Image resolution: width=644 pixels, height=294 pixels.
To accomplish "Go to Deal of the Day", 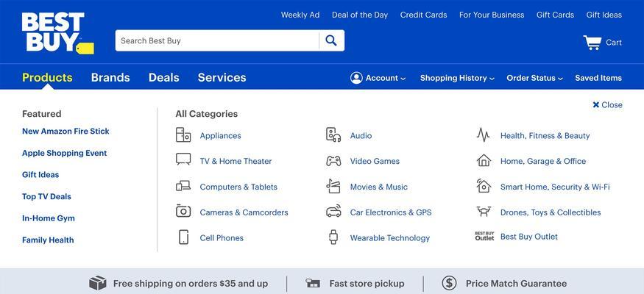I will (360, 15).
